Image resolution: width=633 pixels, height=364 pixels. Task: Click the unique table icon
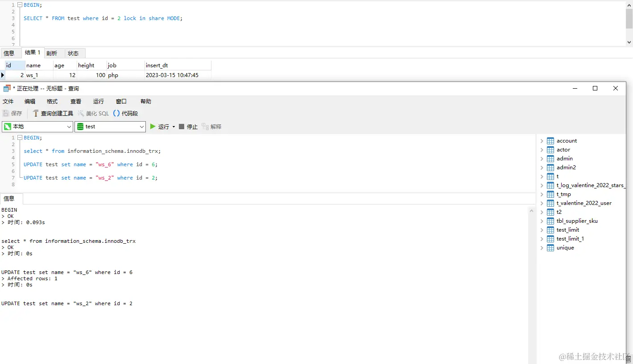coord(550,248)
